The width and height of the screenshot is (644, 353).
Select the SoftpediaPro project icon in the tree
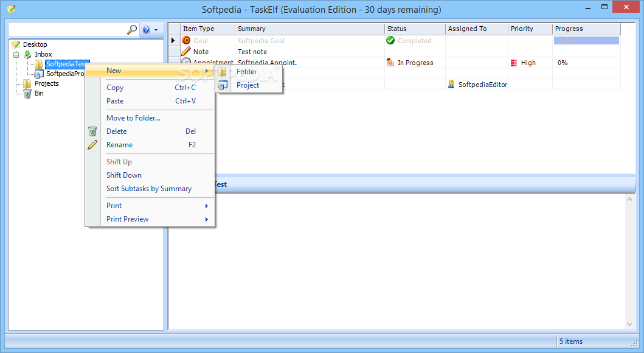39,74
